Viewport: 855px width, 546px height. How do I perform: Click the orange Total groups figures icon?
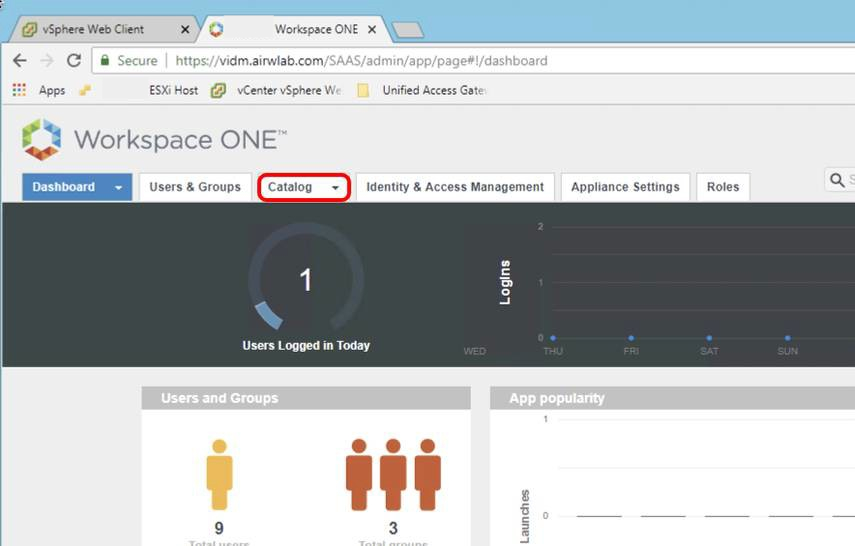pyautogui.click(x=393, y=476)
